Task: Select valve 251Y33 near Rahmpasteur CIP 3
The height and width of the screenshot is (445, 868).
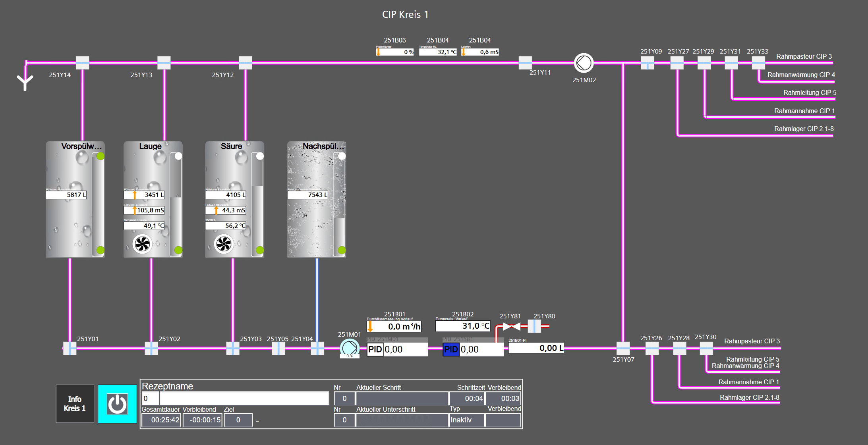Action: pos(758,63)
